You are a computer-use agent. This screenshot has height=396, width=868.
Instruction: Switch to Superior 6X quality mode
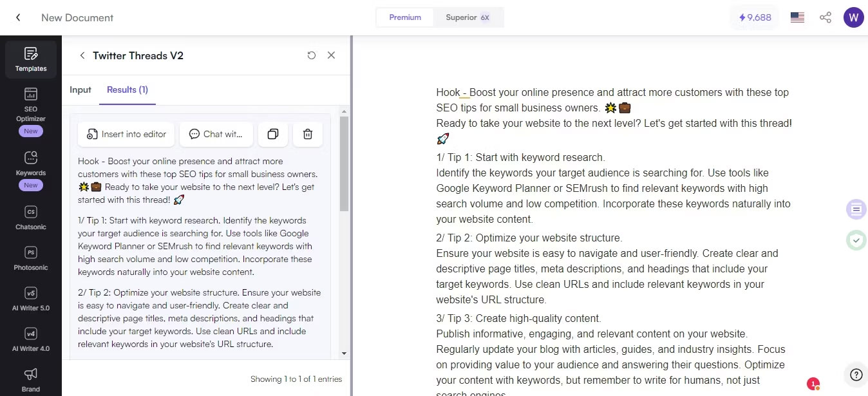(x=468, y=17)
